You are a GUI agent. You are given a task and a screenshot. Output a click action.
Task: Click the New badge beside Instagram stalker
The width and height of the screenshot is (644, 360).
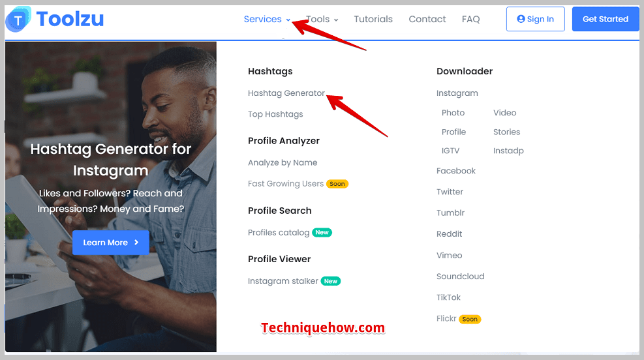331,281
